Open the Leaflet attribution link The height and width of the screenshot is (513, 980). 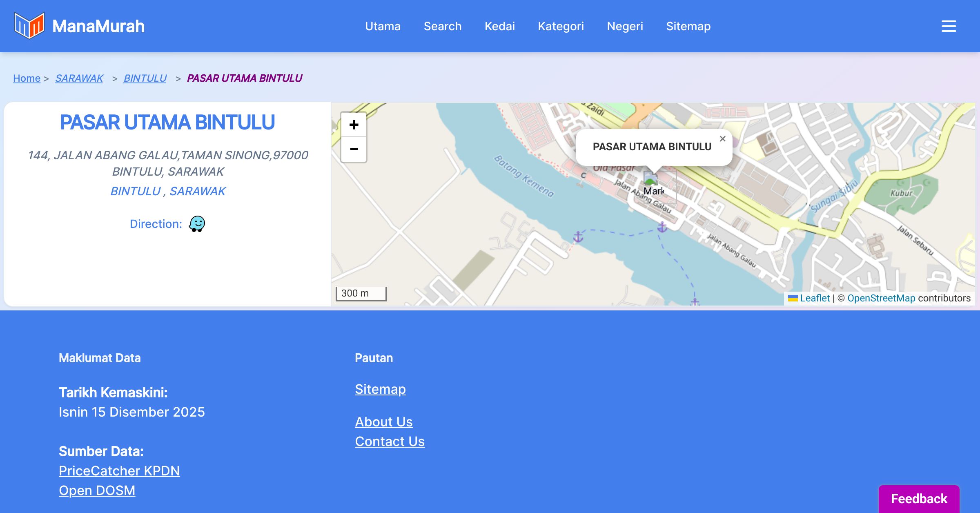point(814,298)
